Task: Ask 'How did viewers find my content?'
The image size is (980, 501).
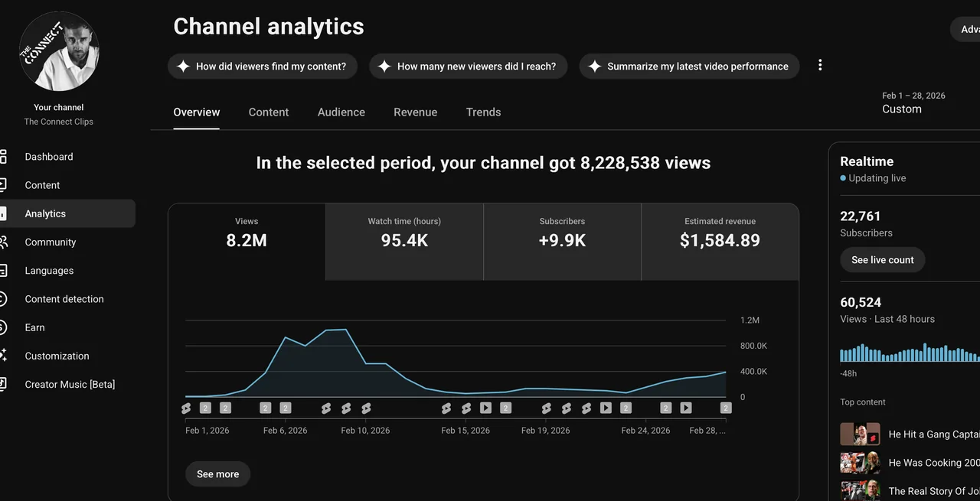Action: [262, 67]
